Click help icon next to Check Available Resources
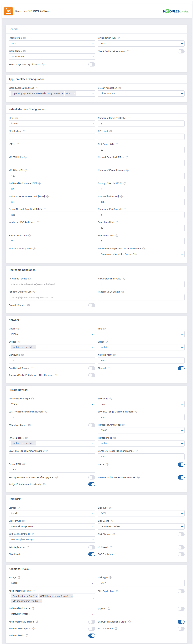 click(x=128, y=51)
